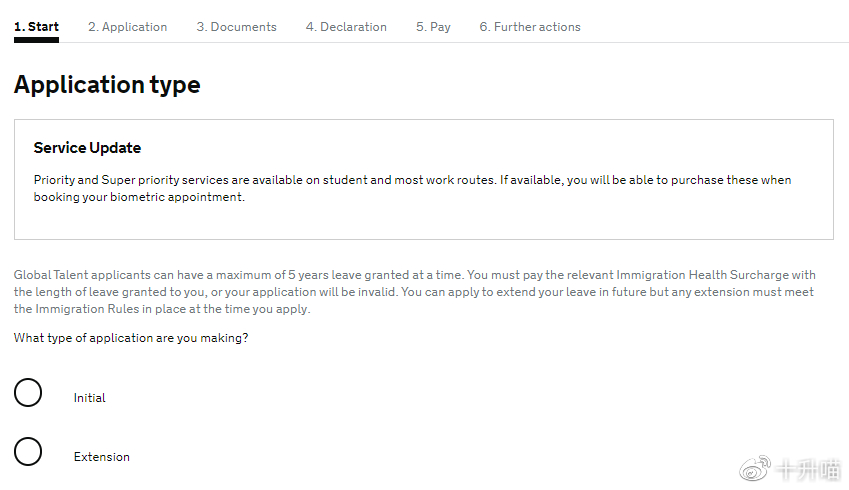Switch to the 2. Application tab

[x=127, y=27]
